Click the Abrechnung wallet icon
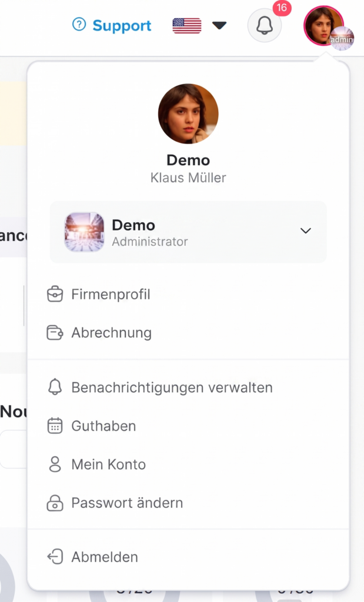Image resolution: width=364 pixels, height=602 pixels. [55, 333]
